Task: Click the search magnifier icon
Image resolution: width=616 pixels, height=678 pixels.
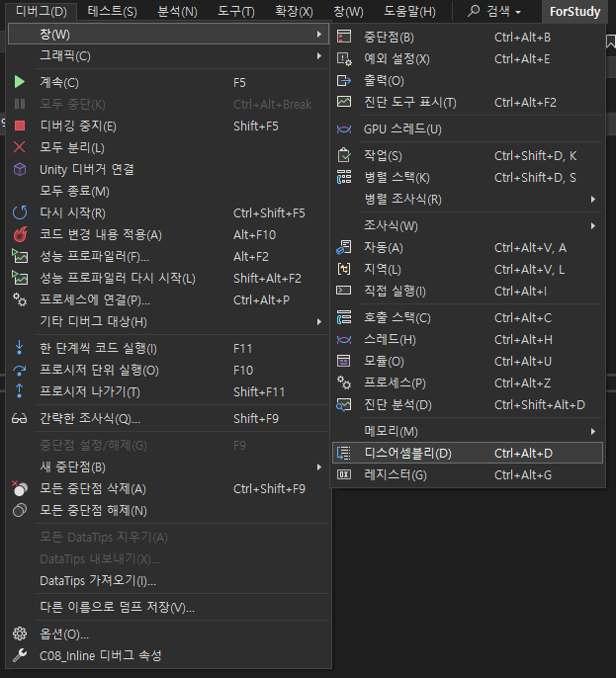Action: (474, 10)
